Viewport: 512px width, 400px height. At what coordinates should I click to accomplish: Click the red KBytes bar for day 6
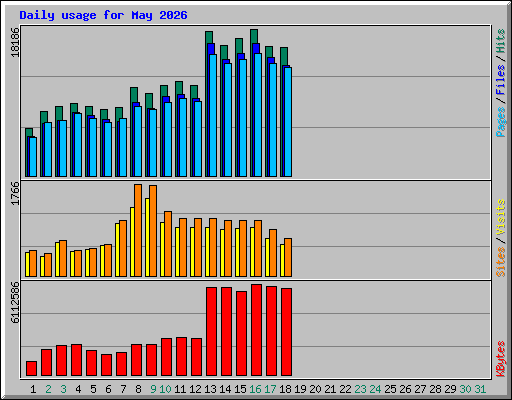point(106,365)
